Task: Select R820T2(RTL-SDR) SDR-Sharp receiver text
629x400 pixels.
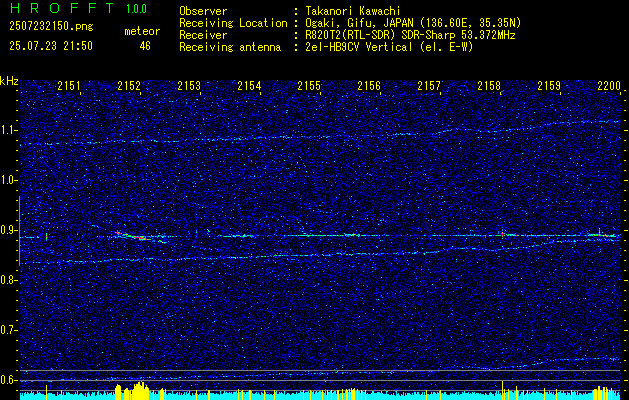Action: click(x=409, y=35)
